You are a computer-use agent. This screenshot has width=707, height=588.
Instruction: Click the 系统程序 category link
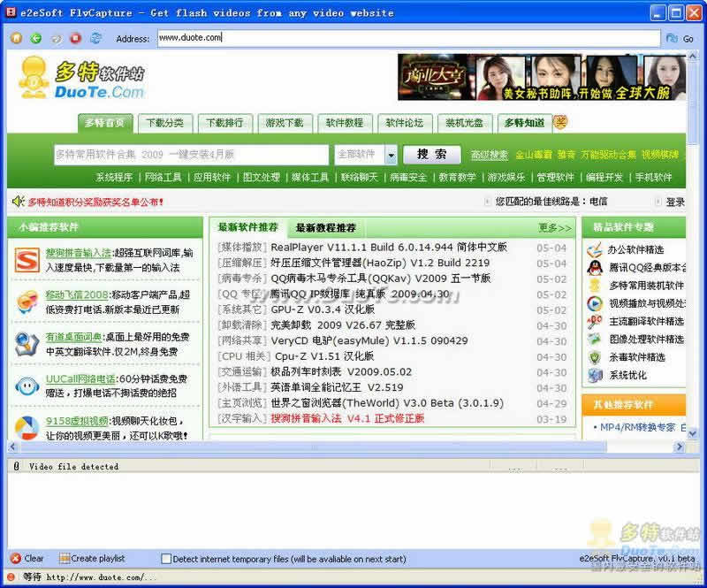coord(114,178)
